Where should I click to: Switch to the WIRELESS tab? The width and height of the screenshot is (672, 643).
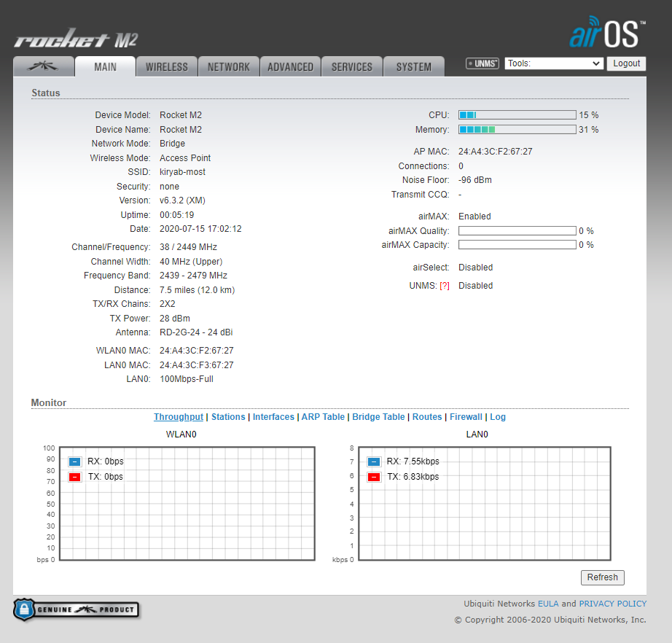point(167,67)
